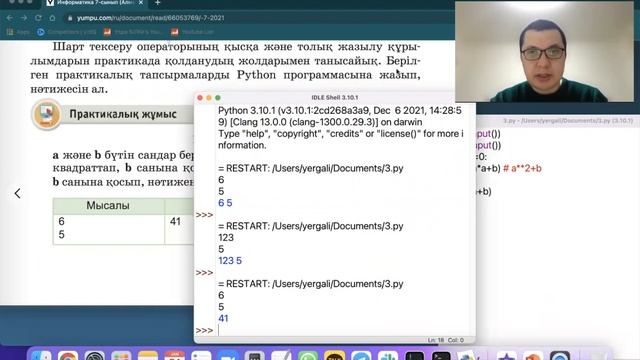Click the last >>> prompt in IDLE Shell
The width and height of the screenshot is (640, 360).
[x=204, y=330]
